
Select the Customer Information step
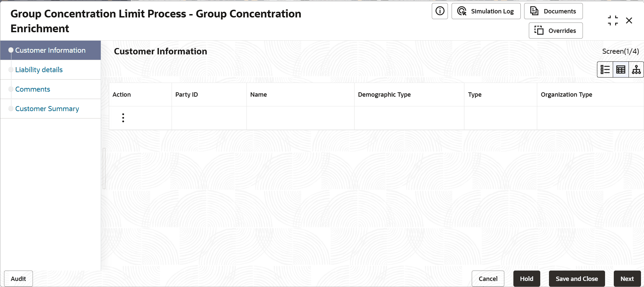pyautogui.click(x=50, y=50)
